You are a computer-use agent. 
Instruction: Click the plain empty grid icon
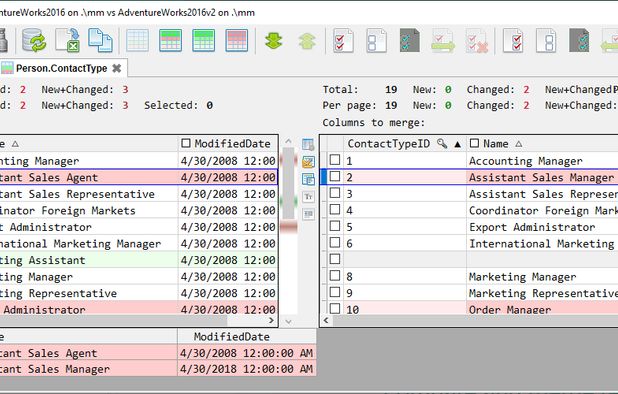click(138, 41)
